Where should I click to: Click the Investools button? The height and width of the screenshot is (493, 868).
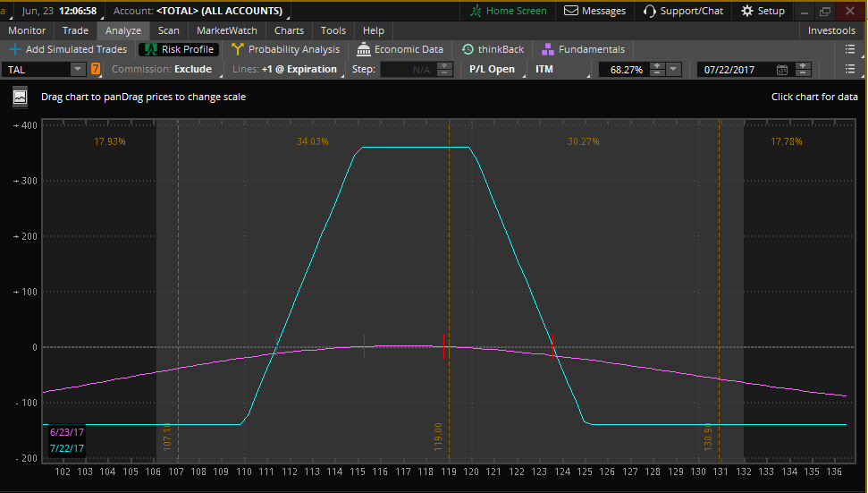(831, 30)
